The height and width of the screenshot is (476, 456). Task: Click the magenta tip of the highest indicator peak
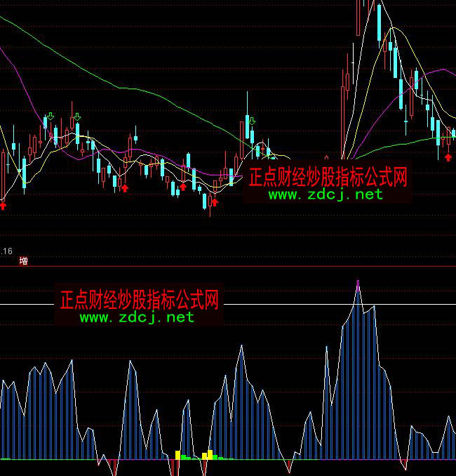pyautogui.click(x=358, y=284)
